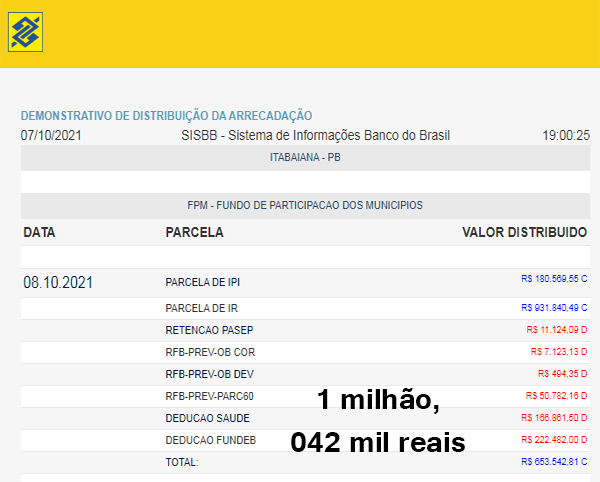
Task: Select the "ITABAIANA - PB" municipality row
Action: tap(305, 158)
